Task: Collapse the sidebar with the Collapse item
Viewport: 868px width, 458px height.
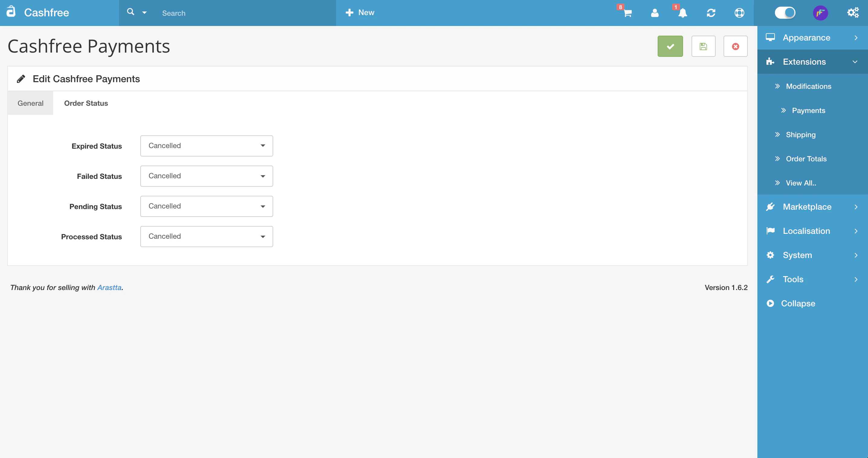Action: pyautogui.click(x=797, y=303)
